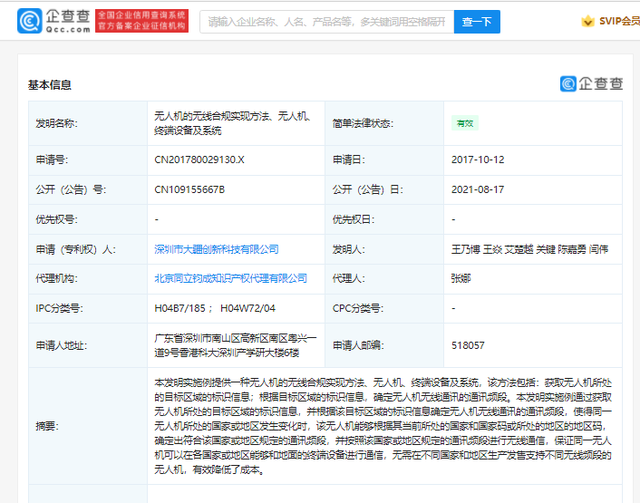Screen dimensions: 640x503
Task: Click the application date 2017-10-12
Action: point(477,159)
